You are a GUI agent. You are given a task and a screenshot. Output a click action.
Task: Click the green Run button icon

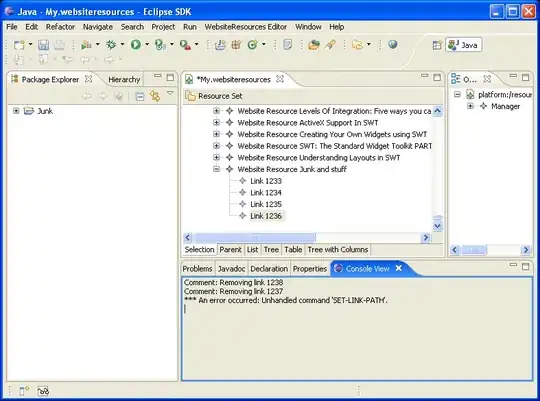pyautogui.click(x=136, y=44)
